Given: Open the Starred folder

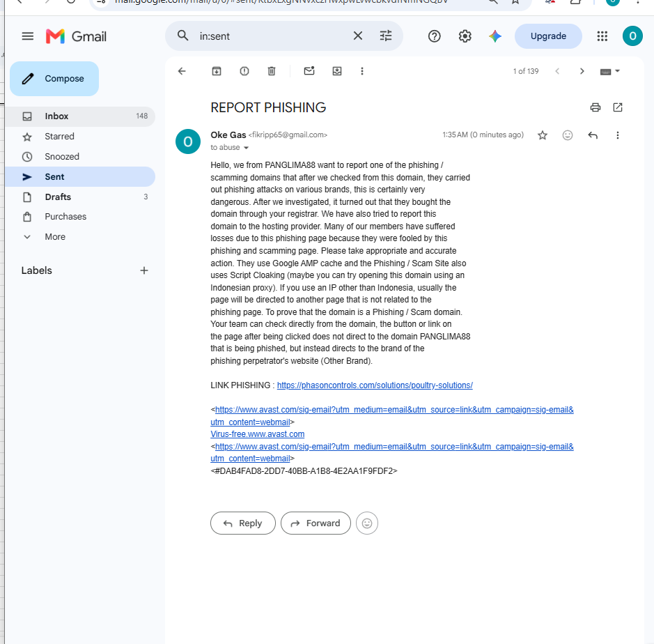Looking at the screenshot, I should [x=80, y=137].
